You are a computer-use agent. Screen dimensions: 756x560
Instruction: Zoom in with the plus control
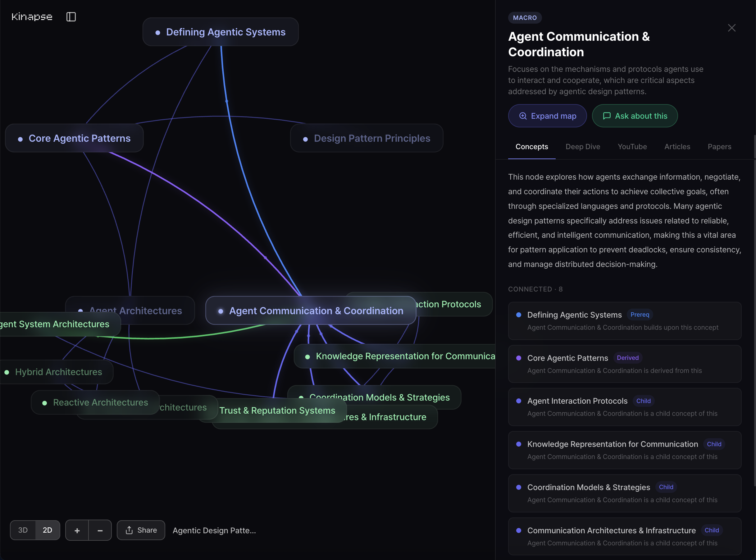pyautogui.click(x=77, y=530)
